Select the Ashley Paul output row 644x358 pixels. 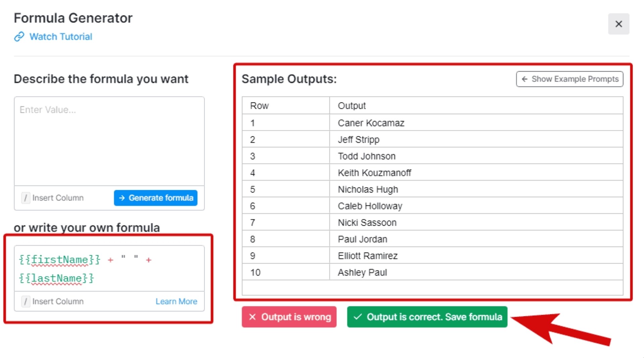pyautogui.click(x=433, y=272)
